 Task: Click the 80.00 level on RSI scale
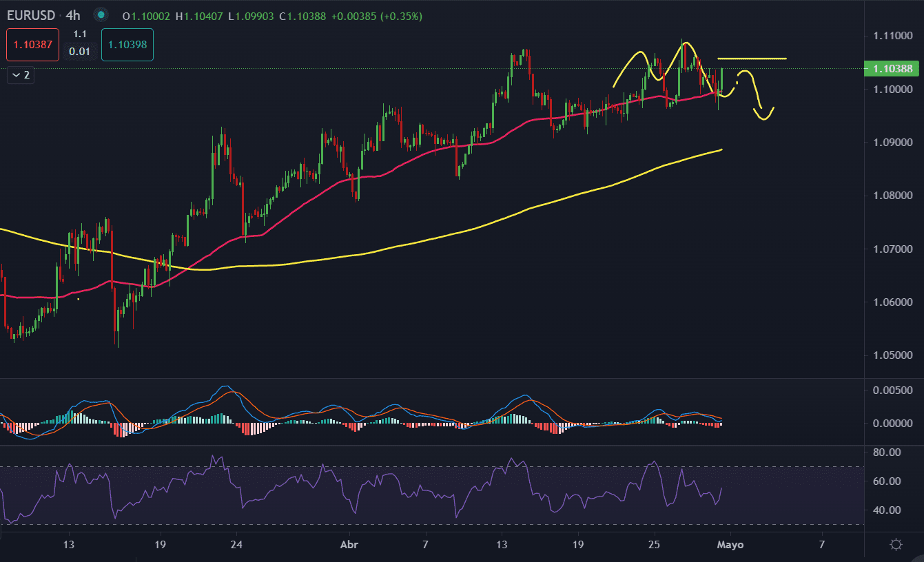(894, 452)
